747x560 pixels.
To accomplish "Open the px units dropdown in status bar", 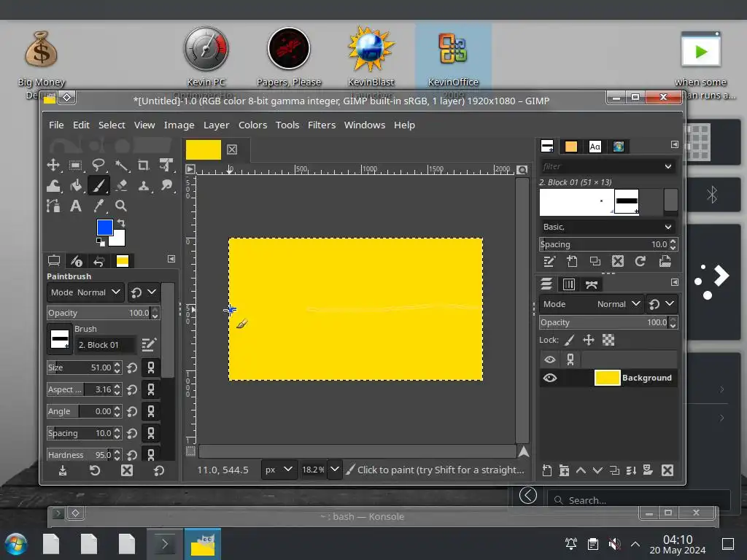I will click(x=279, y=470).
